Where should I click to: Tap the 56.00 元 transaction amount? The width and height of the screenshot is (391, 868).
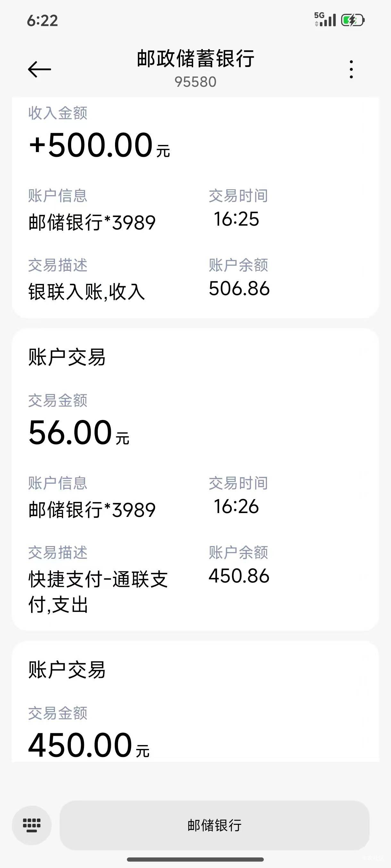pyautogui.click(x=79, y=433)
